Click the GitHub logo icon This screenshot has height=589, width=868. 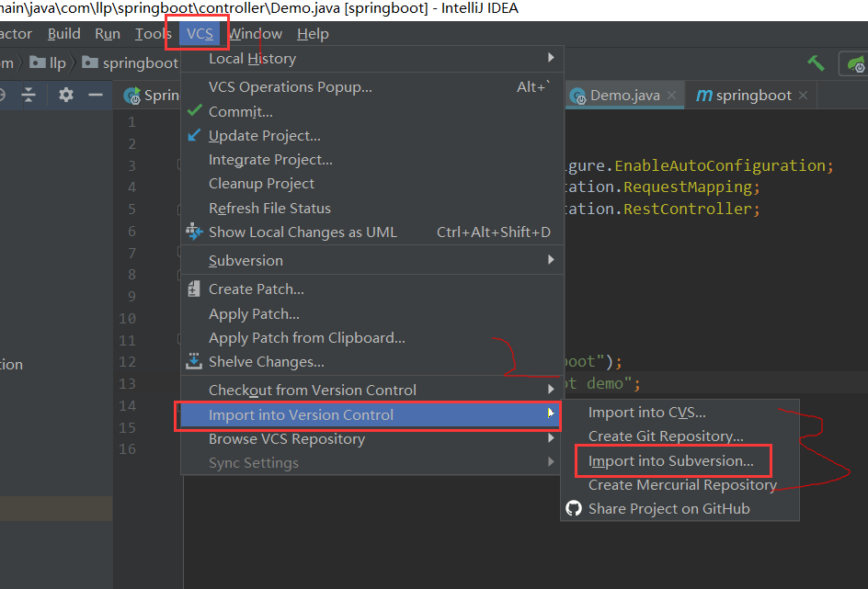click(x=574, y=508)
